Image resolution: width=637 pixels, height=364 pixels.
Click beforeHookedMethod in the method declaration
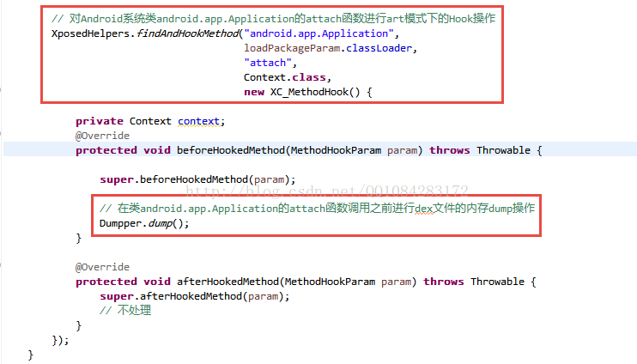(231, 150)
